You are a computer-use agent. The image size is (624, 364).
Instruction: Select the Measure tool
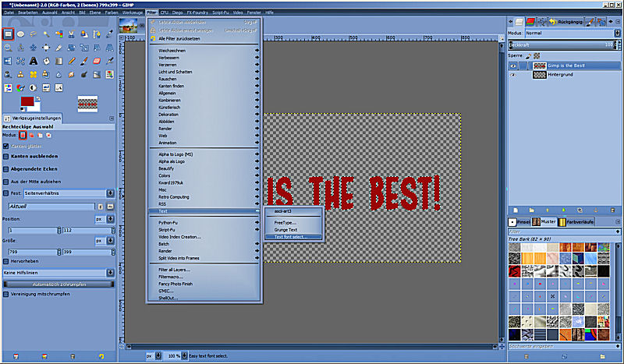click(21, 48)
